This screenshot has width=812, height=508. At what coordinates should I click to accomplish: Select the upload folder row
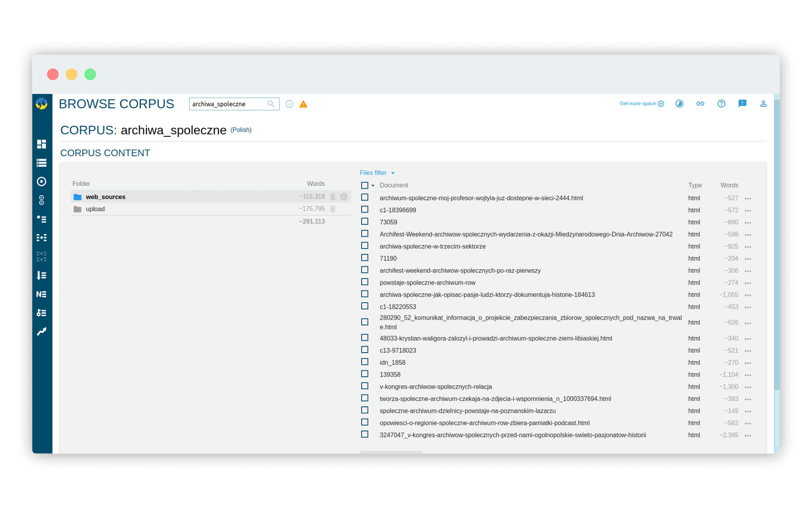[211, 209]
